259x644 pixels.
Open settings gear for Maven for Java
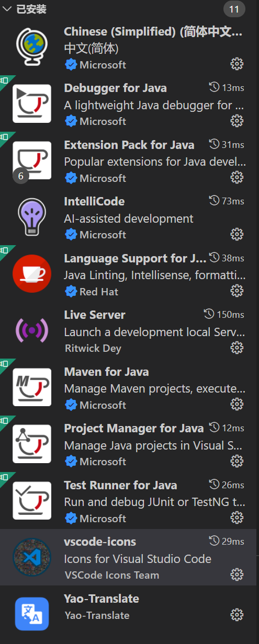(237, 404)
